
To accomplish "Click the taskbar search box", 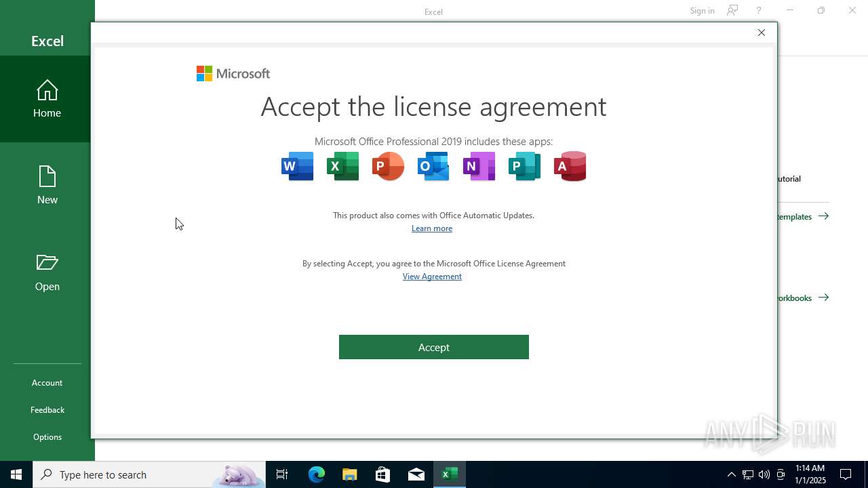I will (149, 474).
